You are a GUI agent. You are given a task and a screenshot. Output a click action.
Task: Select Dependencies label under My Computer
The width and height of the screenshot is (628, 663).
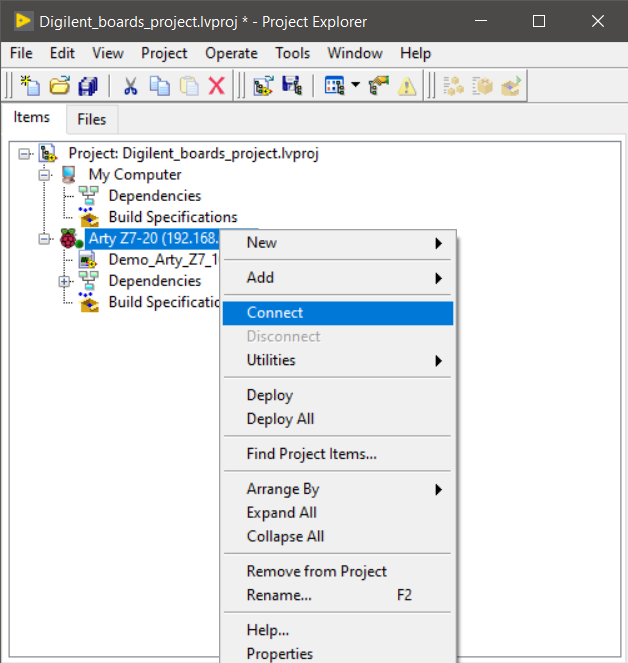pyautogui.click(x=155, y=196)
